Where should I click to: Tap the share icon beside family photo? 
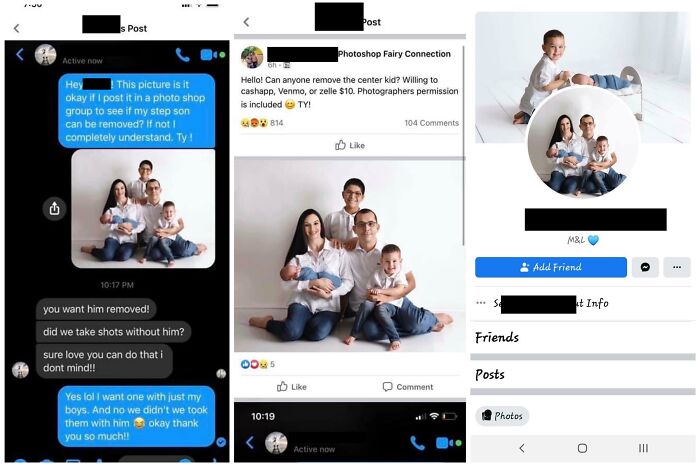(x=54, y=208)
